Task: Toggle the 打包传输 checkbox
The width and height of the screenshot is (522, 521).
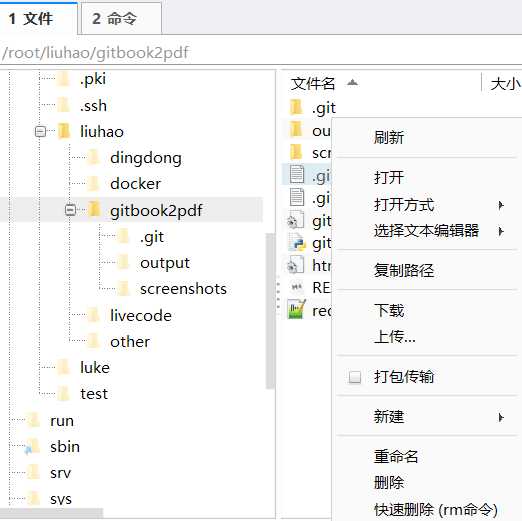Action: (354, 377)
